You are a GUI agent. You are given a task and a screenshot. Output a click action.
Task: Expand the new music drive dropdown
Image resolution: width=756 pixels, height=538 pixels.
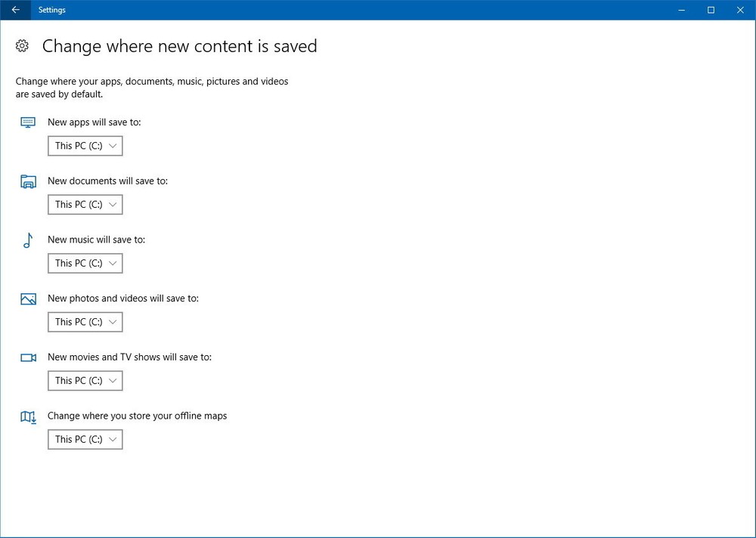tap(85, 263)
